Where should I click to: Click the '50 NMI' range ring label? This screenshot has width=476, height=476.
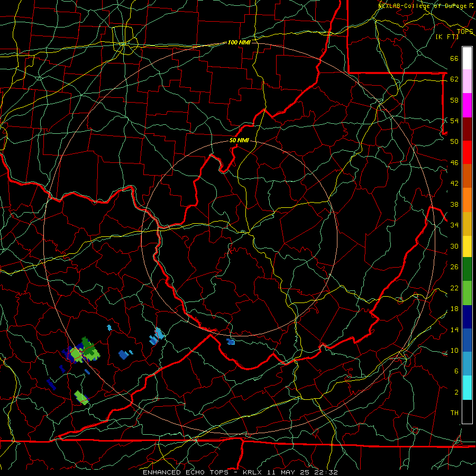click(239, 140)
